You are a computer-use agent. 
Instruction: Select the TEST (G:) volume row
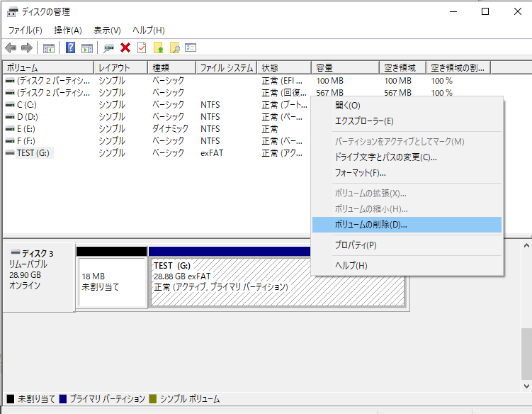(x=156, y=153)
